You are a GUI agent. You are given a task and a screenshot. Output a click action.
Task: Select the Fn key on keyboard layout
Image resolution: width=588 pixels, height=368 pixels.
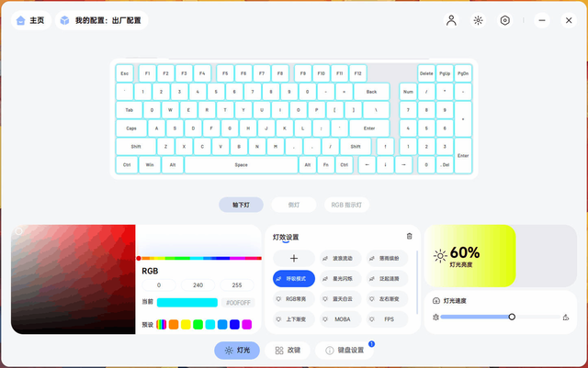(x=326, y=165)
